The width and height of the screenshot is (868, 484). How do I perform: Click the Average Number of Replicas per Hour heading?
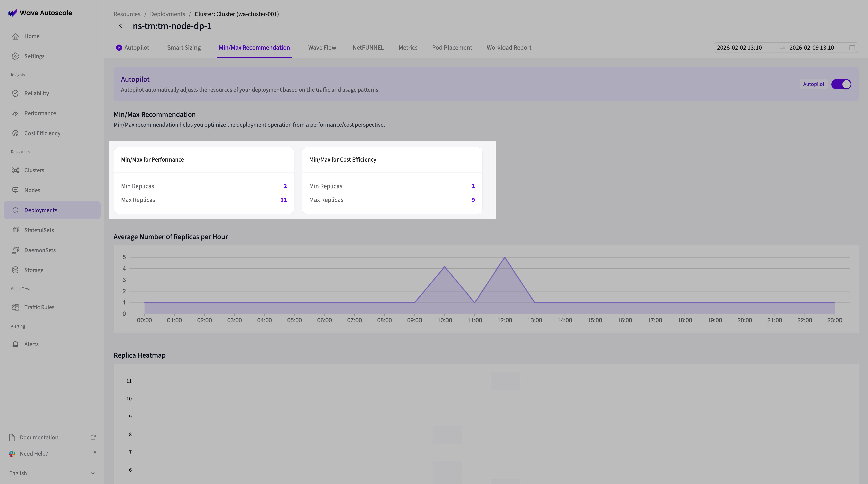tap(171, 237)
